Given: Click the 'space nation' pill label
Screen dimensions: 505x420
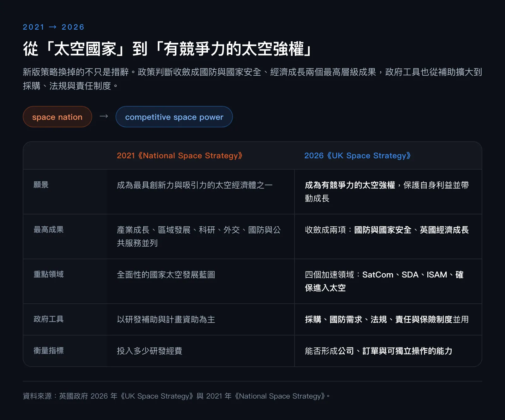Looking at the screenshot, I should pyautogui.click(x=57, y=117).
